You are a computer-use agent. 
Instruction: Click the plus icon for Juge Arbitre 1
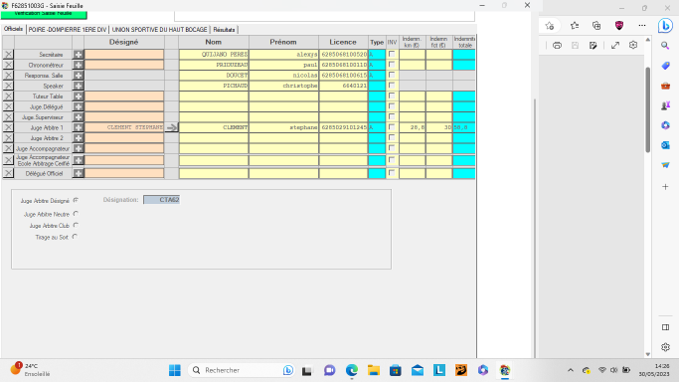tap(78, 127)
